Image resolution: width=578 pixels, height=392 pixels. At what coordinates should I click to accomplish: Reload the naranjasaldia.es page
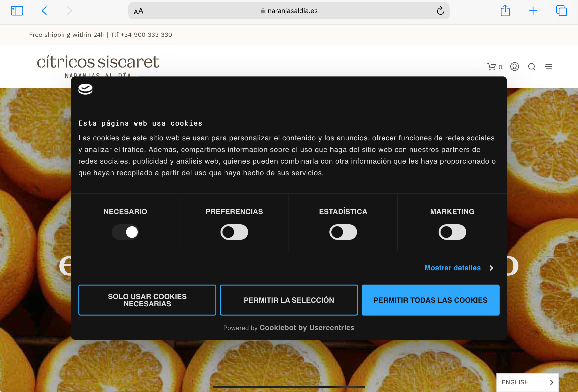tap(440, 11)
